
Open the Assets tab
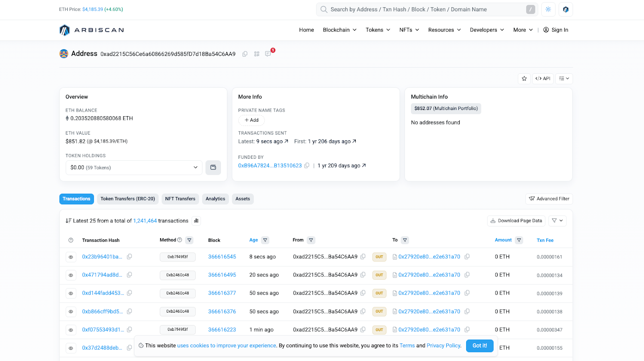pos(243,199)
